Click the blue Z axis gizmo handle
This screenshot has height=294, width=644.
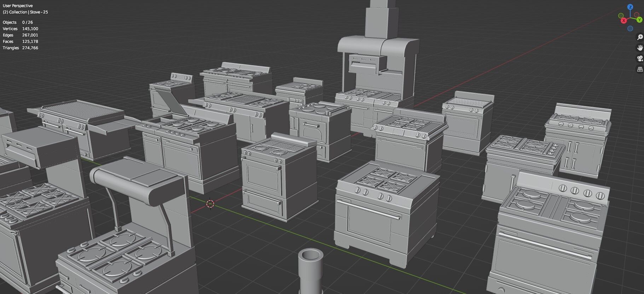click(x=630, y=7)
